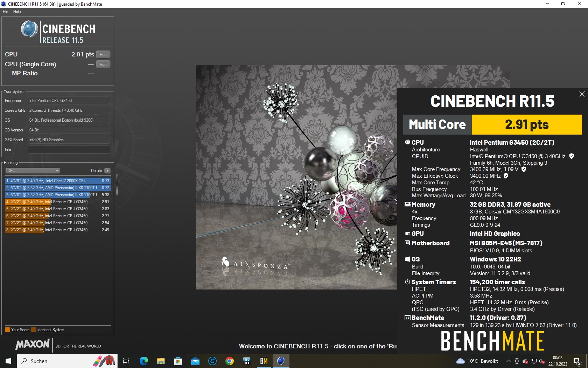Select the Pentium G3450 row scoring 2.91
Image resolution: width=588 pixels, height=368 pixels.
tap(58, 202)
